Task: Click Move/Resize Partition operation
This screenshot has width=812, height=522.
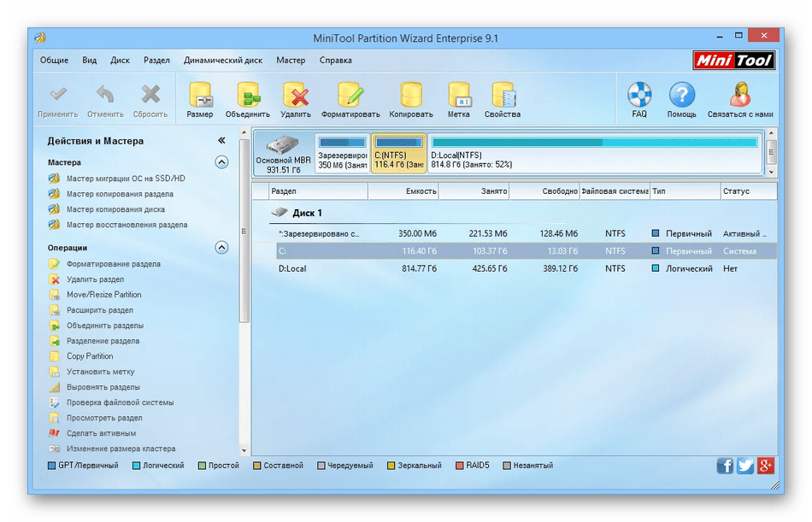Action: 104,295
